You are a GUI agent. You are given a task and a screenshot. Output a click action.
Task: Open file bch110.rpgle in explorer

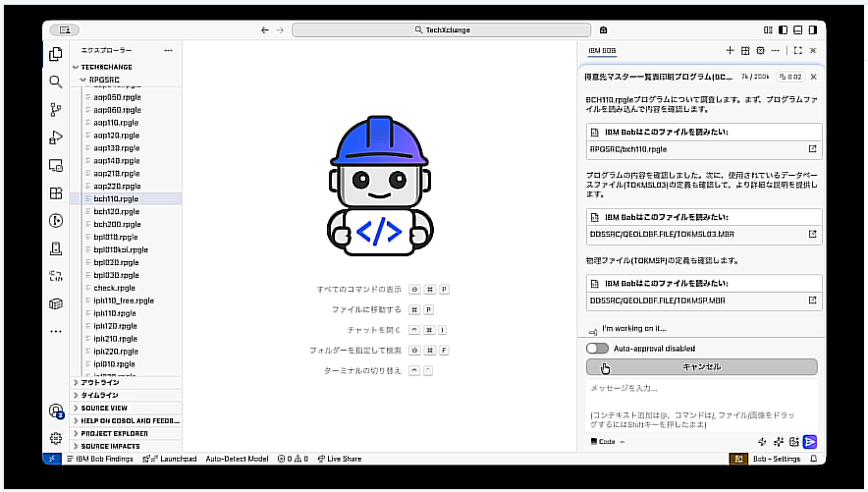click(127, 198)
